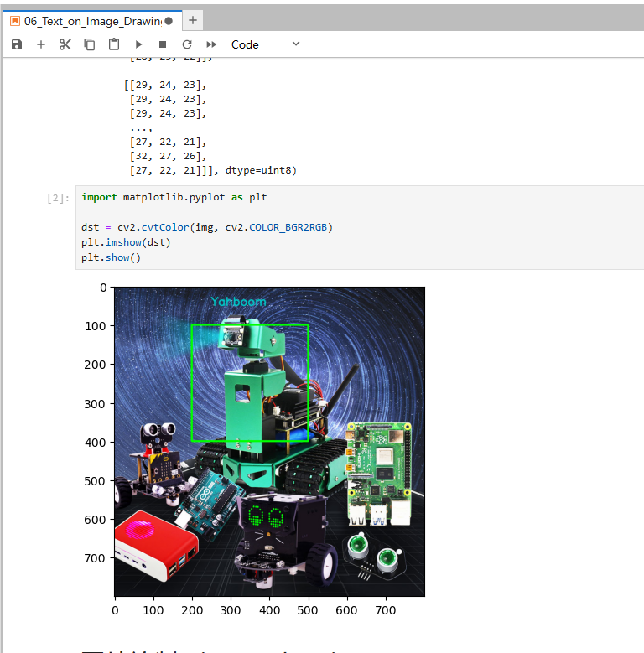This screenshot has height=653, width=644.
Task: Click the first output row [[29, 24, 23]
Action: 165,85
